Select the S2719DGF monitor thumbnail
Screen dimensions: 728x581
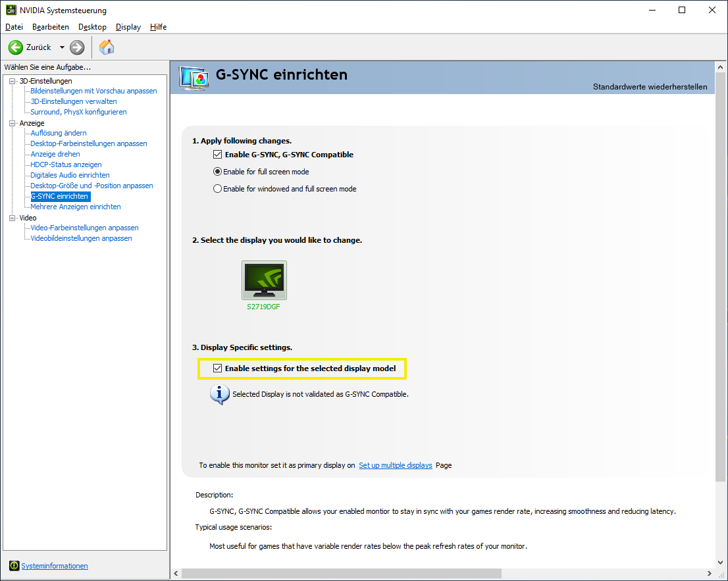(x=264, y=280)
